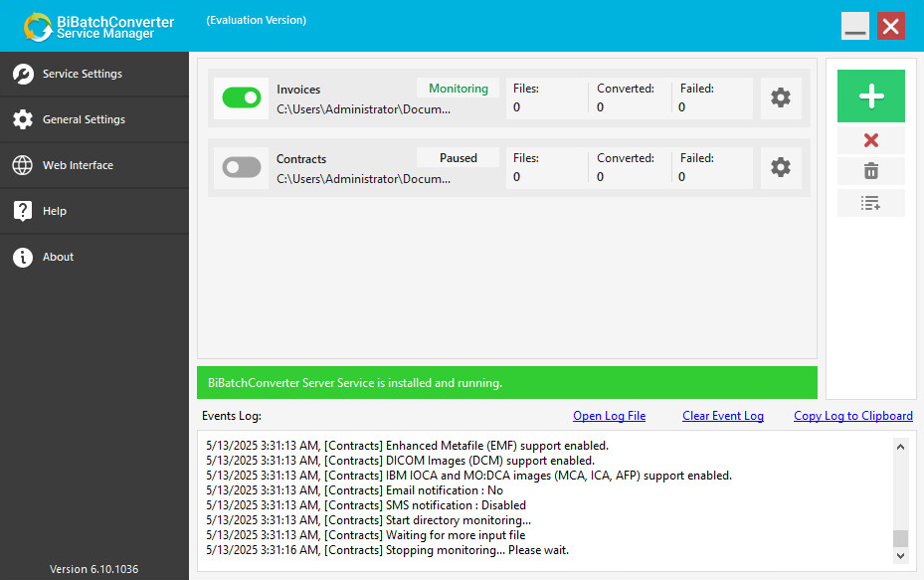Click the BiBatchConverter logo icon
The image size is (924, 580).
[39, 27]
